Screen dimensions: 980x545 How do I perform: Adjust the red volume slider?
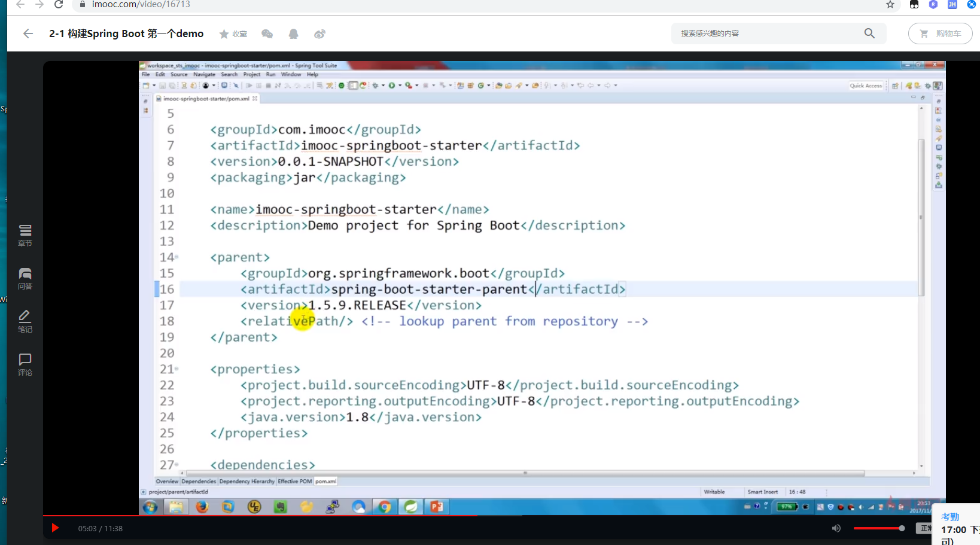click(878, 528)
